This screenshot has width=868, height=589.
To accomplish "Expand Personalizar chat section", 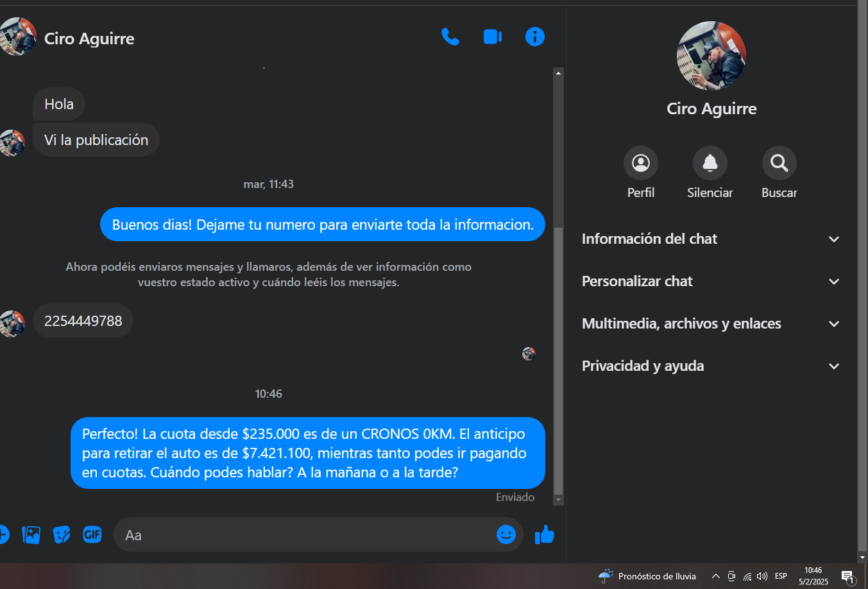I will 711,282.
